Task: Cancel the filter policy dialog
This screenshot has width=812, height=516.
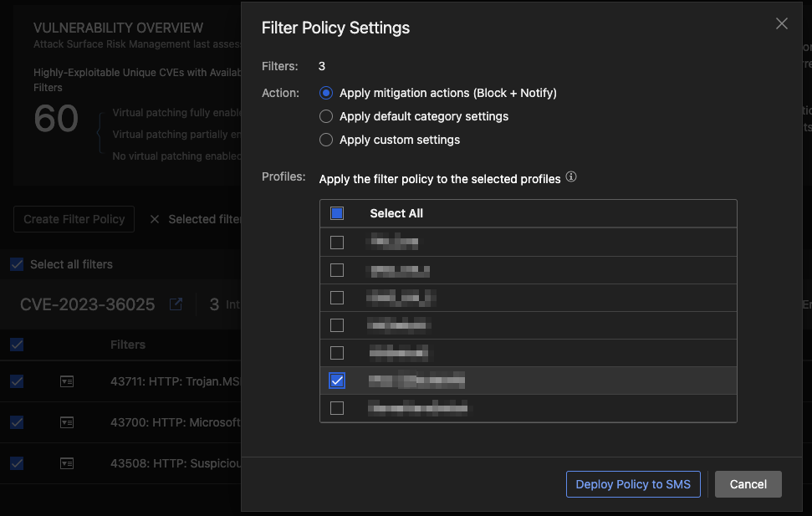Action: [x=748, y=484]
